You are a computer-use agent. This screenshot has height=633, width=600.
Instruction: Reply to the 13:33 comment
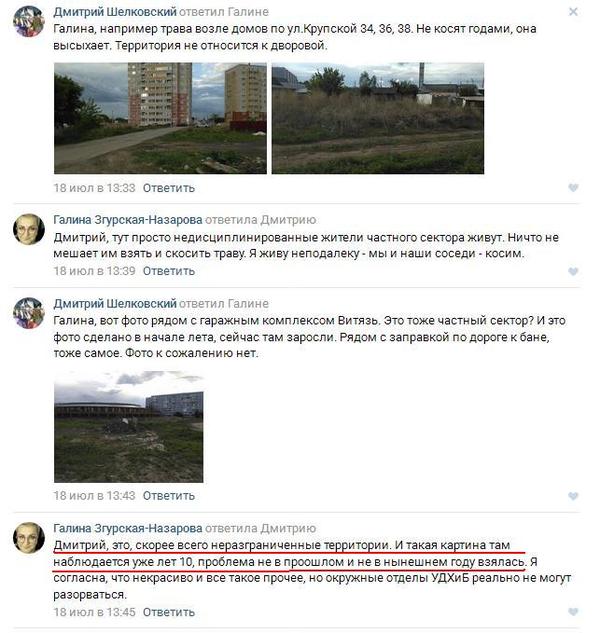point(169,188)
